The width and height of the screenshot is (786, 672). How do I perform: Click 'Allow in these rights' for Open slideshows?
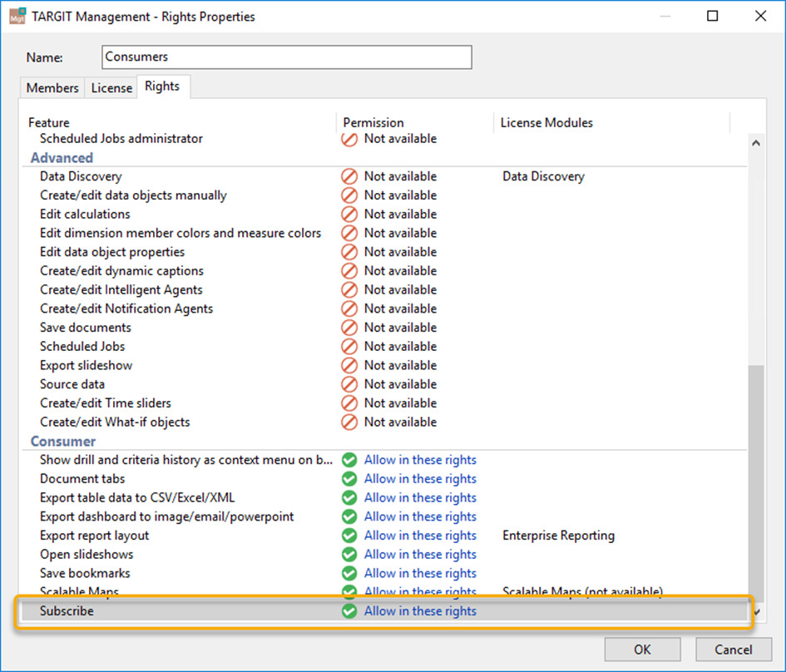[x=420, y=555]
